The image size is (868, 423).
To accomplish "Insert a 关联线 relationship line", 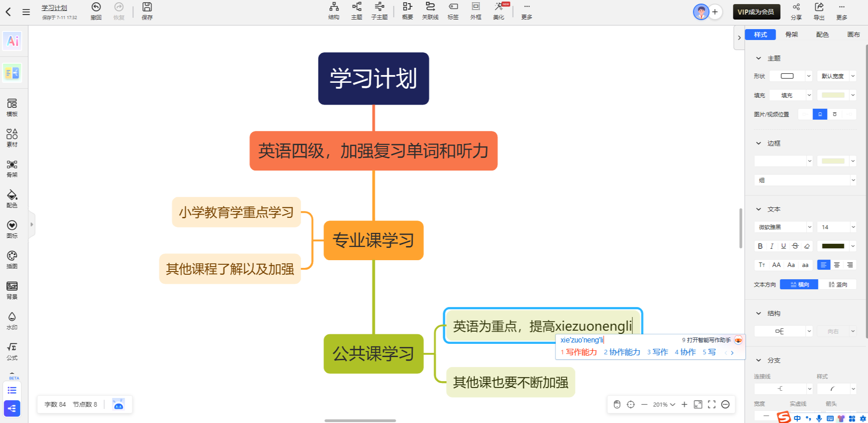I will point(430,11).
